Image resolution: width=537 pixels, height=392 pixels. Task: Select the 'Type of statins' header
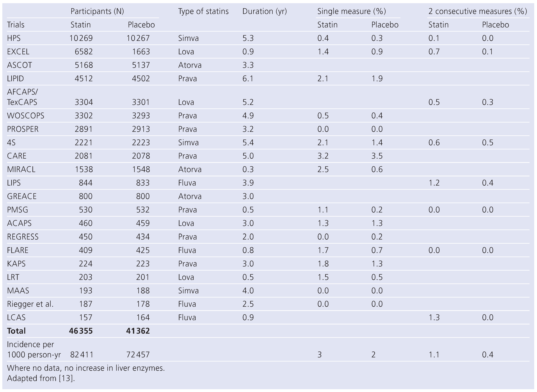(203, 11)
